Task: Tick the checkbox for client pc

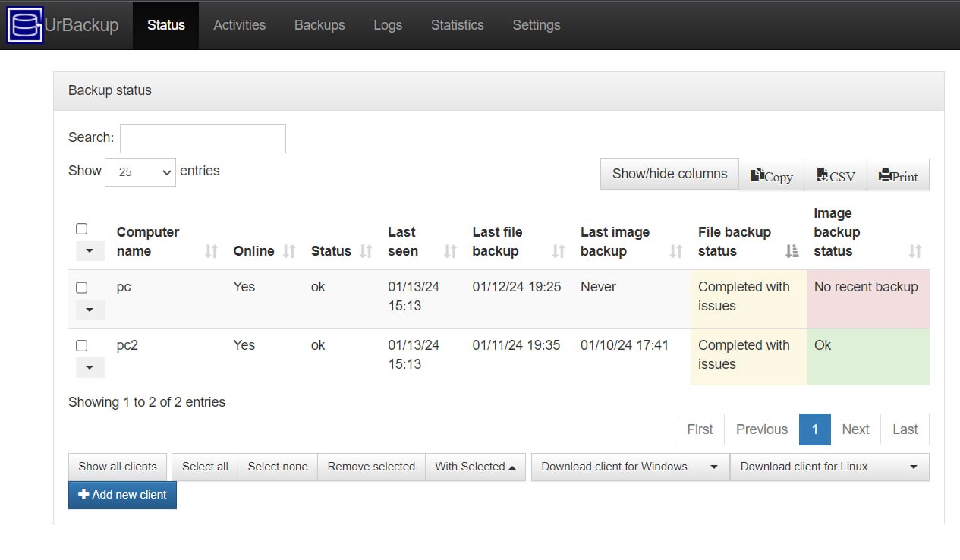Action: click(82, 288)
